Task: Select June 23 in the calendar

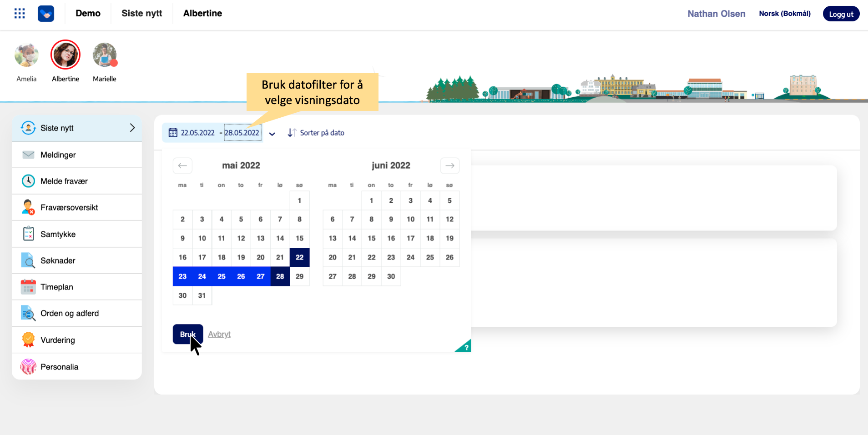Action: pyautogui.click(x=391, y=257)
